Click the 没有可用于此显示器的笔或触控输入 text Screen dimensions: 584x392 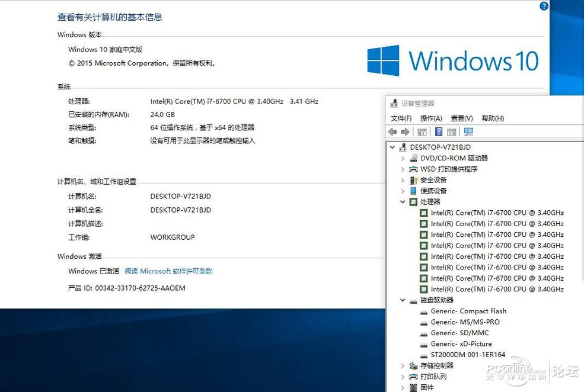coord(203,140)
